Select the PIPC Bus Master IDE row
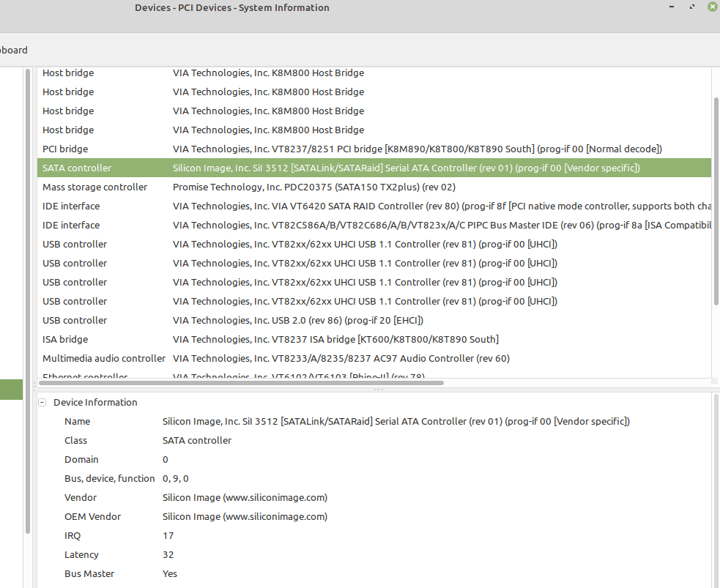The height and width of the screenshot is (588, 720). [374, 226]
